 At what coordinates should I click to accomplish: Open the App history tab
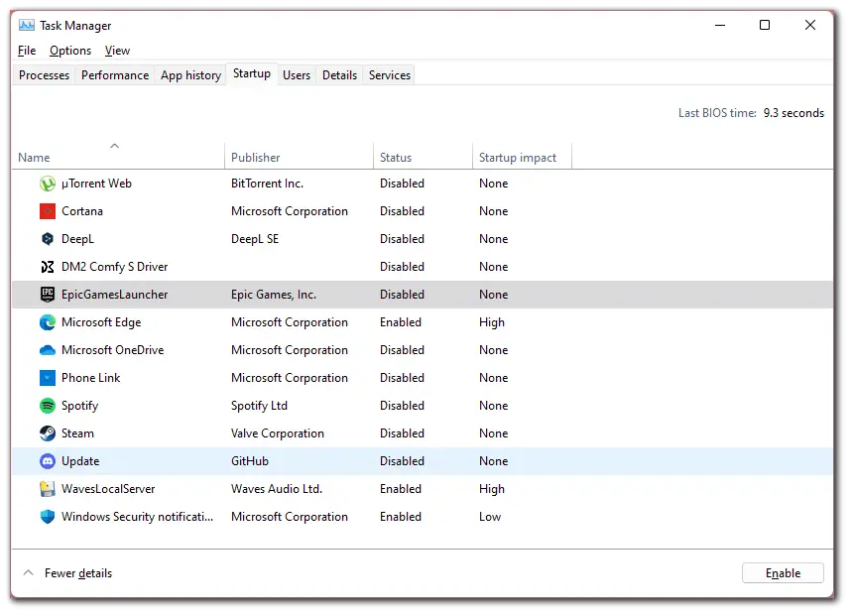point(190,75)
